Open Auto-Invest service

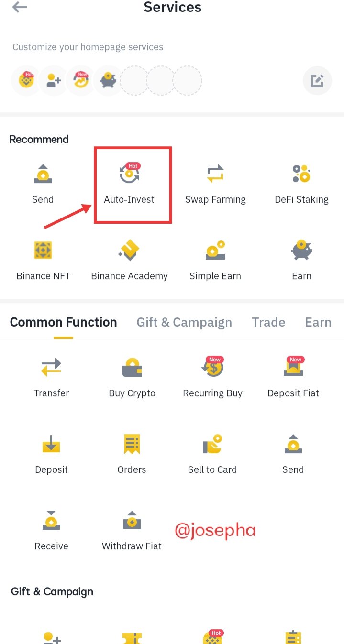129,183
